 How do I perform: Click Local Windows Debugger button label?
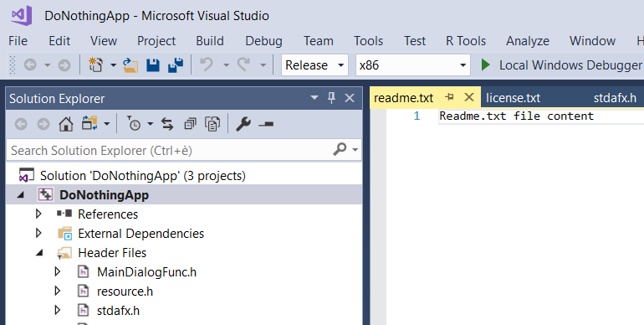click(x=570, y=65)
